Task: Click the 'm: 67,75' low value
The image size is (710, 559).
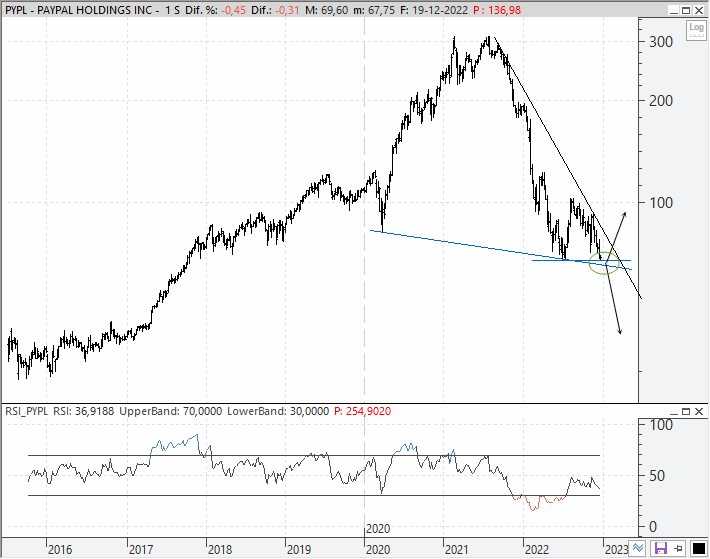Action: click(x=374, y=10)
